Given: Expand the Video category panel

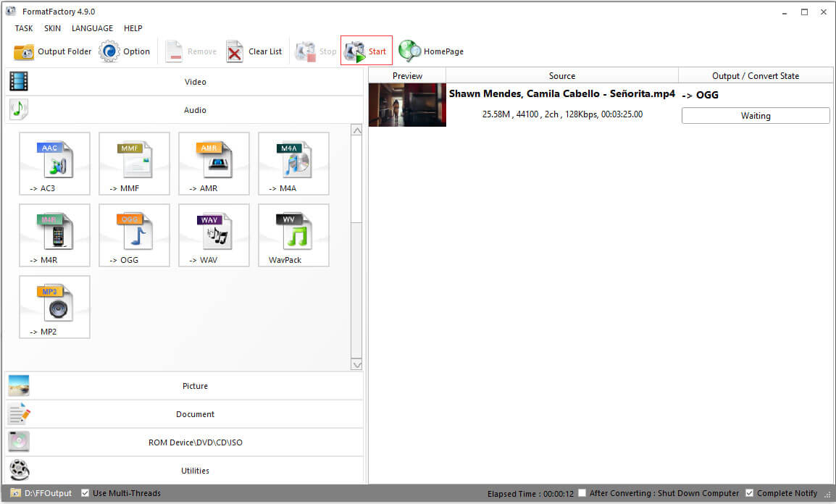Looking at the screenshot, I should tap(184, 82).
